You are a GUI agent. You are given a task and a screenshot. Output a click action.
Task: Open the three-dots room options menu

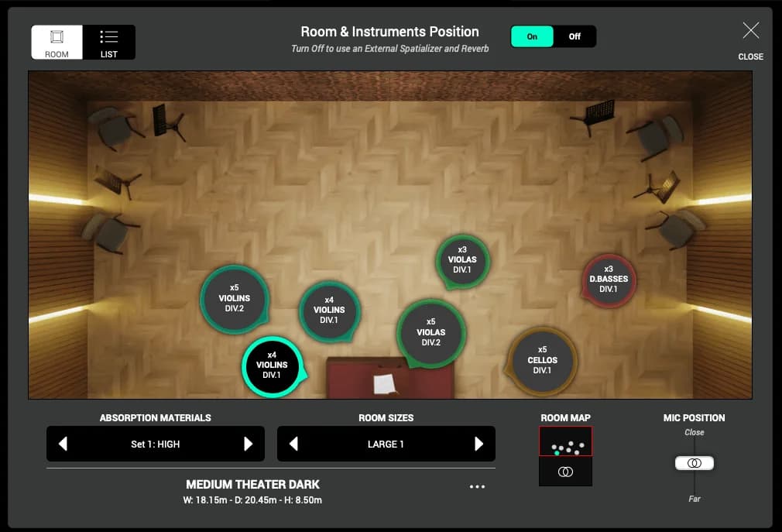[477, 487]
